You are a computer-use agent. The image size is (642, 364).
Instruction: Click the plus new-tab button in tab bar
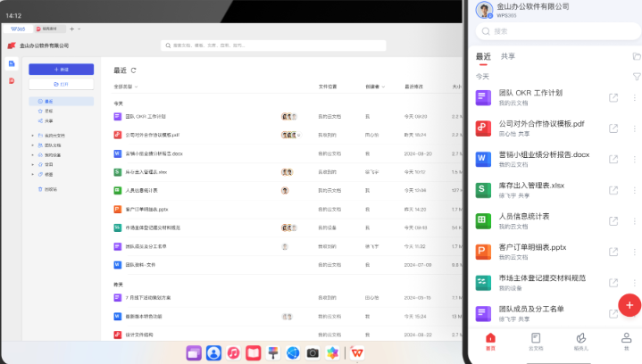click(x=71, y=29)
